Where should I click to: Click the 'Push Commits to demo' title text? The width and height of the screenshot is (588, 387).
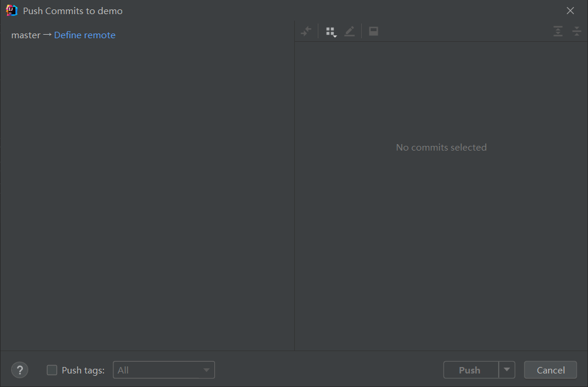click(73, 11)
